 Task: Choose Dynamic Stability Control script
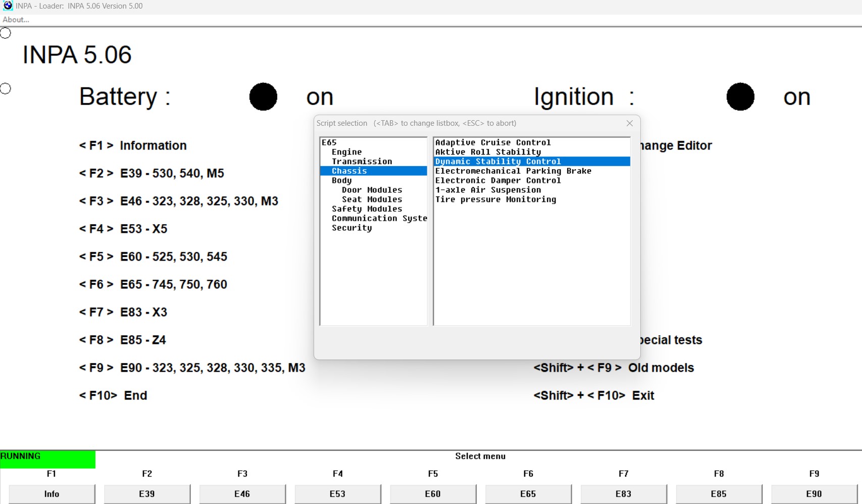pyautogui.click(x=532, y=162)
